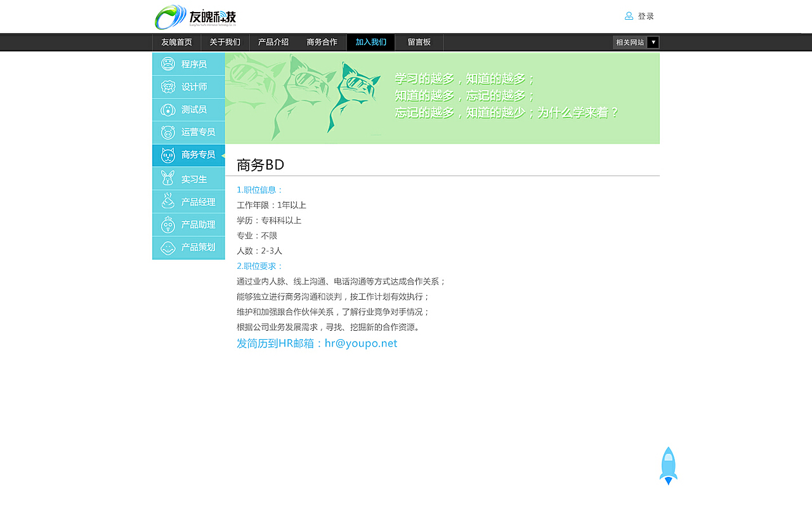
Task: Click line starting 根据公司业务发展需求
Action: pos(328,327)
